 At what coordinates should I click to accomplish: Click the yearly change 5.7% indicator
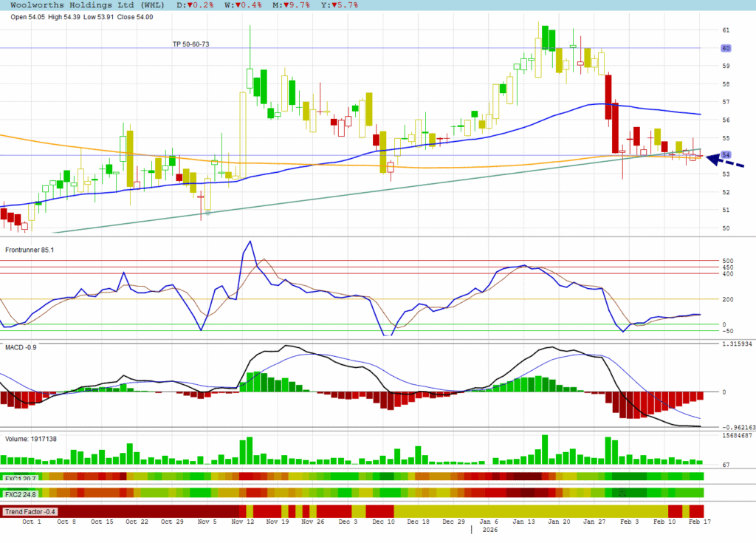(342, 4)
